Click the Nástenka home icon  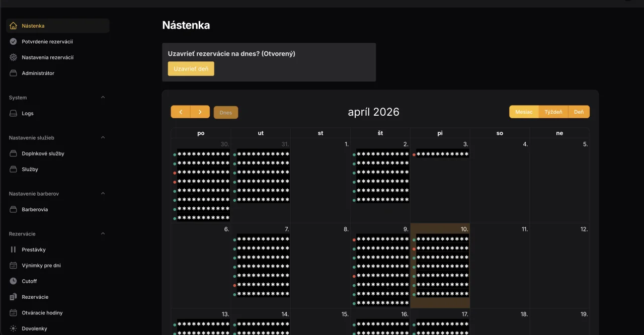click(13, 26)
